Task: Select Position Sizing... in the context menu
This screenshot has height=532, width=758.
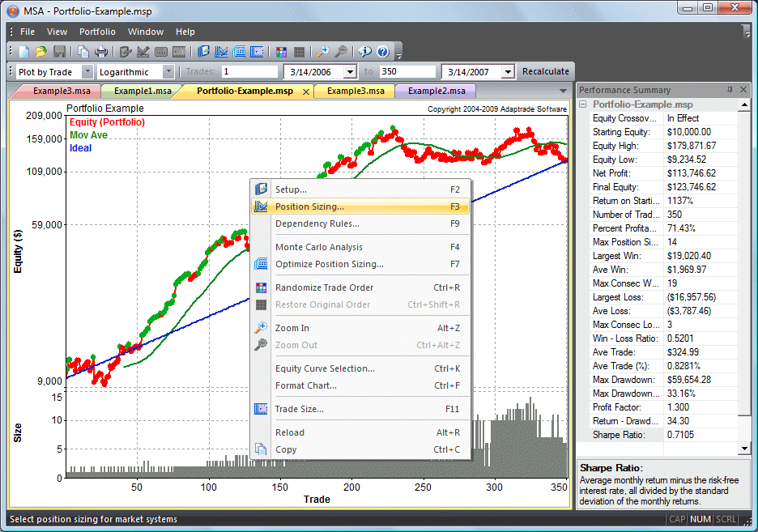Action: (360, 206)
